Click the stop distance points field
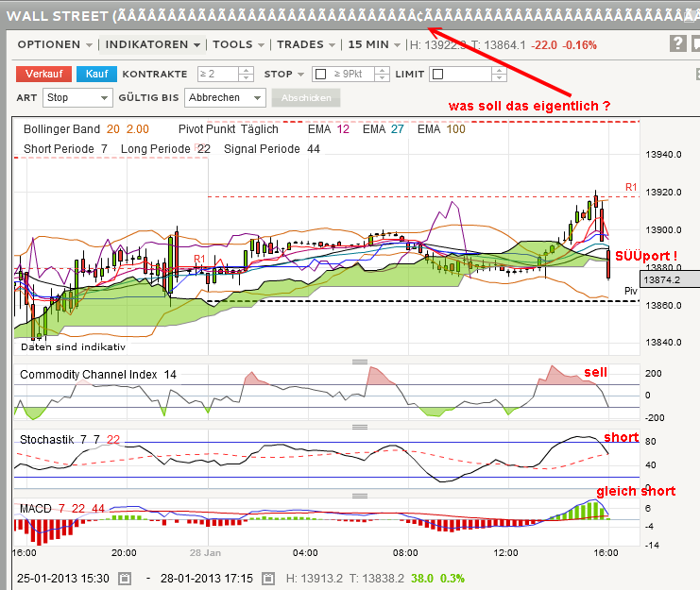The image size is (700, 590). (x=351, y=74)
